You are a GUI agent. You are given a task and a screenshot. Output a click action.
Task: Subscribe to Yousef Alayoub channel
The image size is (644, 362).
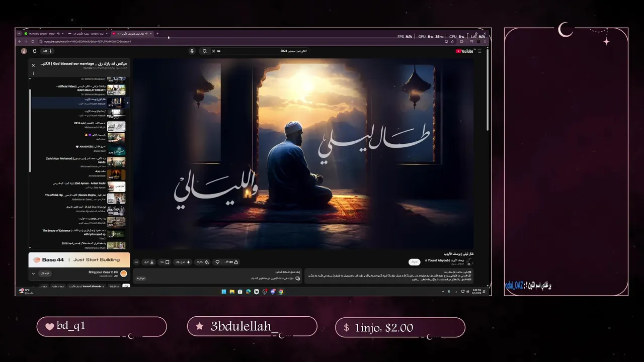tap(415, 262)
